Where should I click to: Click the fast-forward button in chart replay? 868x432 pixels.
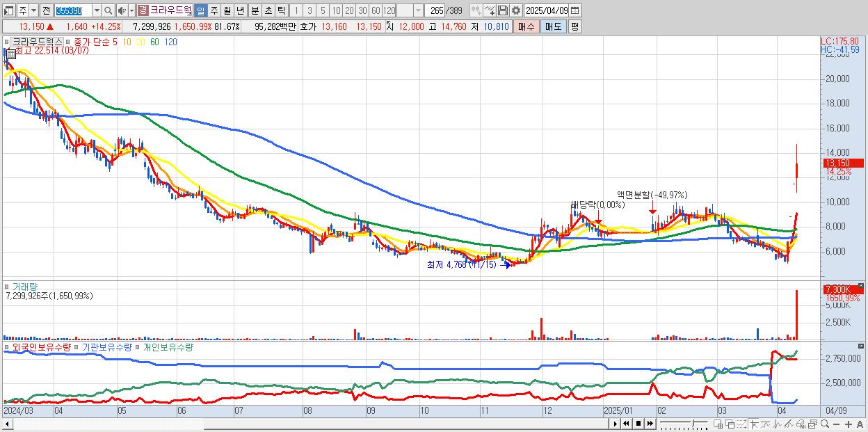pyautogui.click(x=650, y=424)
